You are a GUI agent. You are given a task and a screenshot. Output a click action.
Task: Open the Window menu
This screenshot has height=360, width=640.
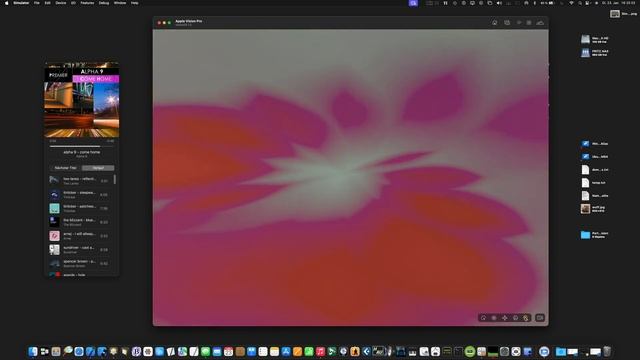tap(120, 3)
